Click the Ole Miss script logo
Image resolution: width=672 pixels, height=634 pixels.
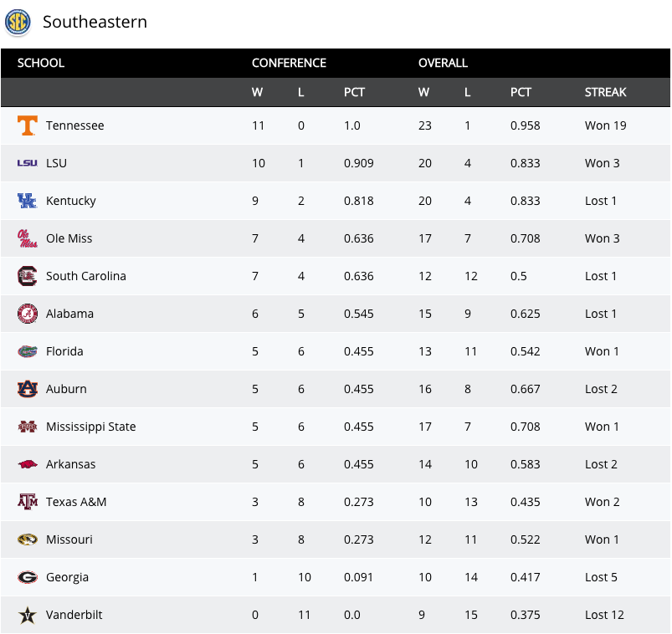[x=28, y=238]
